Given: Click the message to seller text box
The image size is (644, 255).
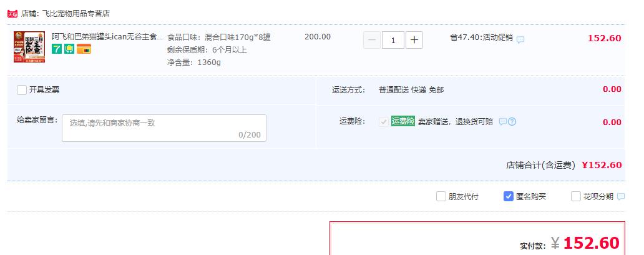Looking at the screenshot, I should (x=164, y=128).
